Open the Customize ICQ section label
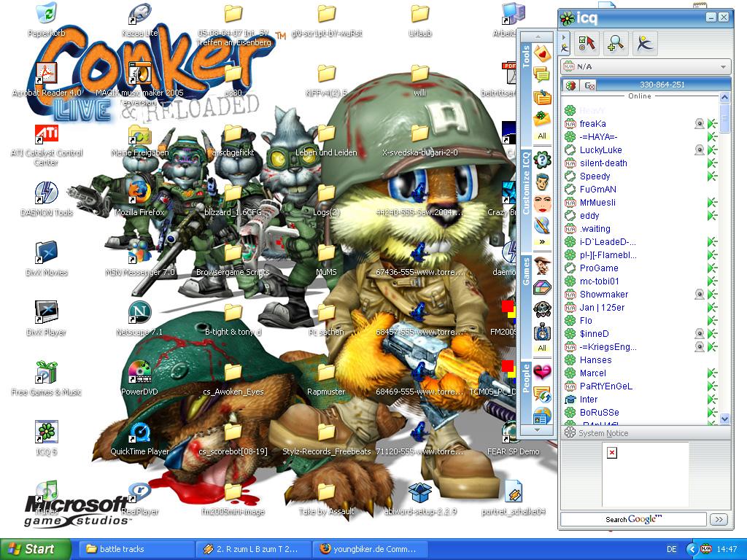Image resolution: width=747 pixels, height=560 pixels. pyautogui.click(x=527, y=182)
